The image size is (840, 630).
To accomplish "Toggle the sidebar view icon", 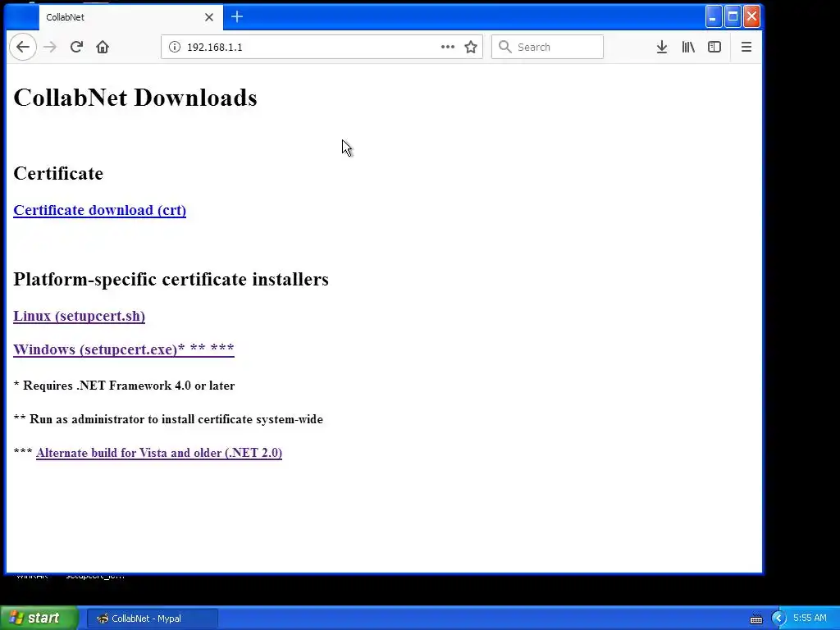I will point(714,47).
